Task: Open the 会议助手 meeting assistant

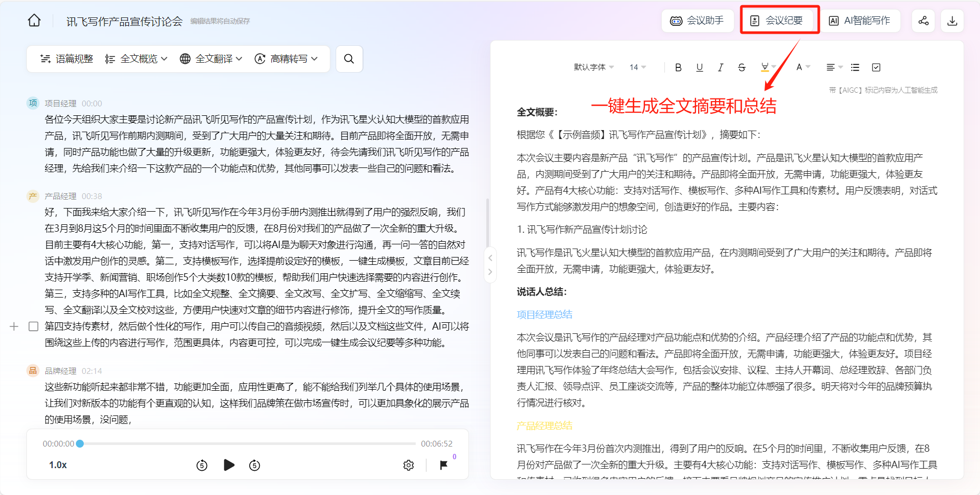Action: coord(698,21)
